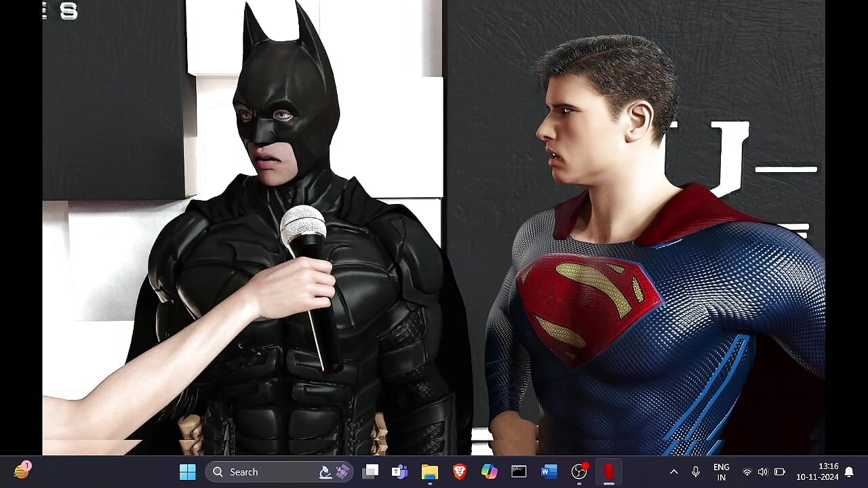Open File Explorer folder icon
The width and height of the screenshot is (868, 488).
429,472
